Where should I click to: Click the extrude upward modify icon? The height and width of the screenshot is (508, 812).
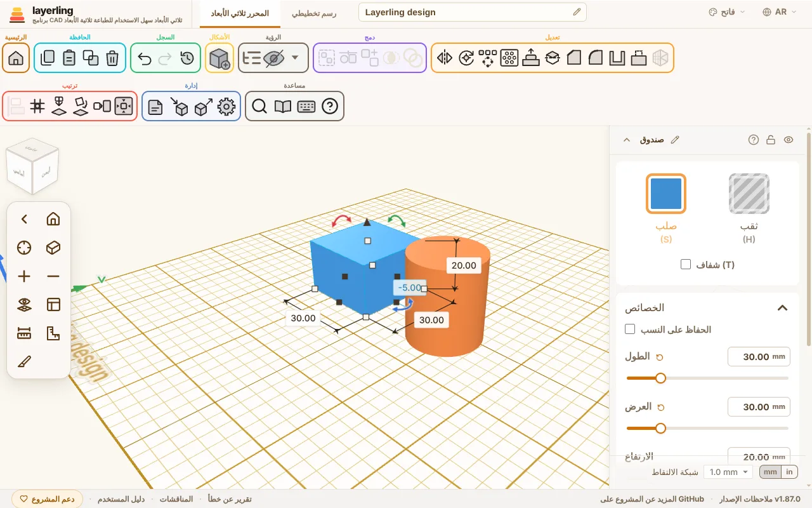click(531, 58)
